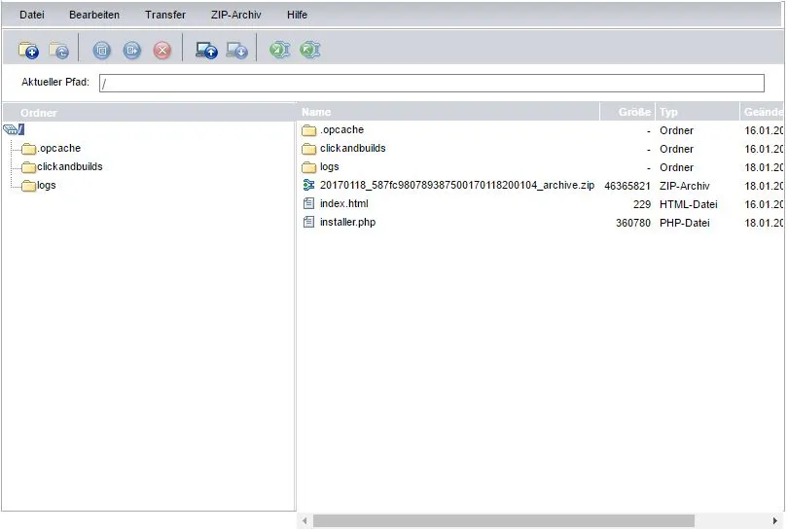
Task: Click the Ordner panel header
Action: (149, 113)
